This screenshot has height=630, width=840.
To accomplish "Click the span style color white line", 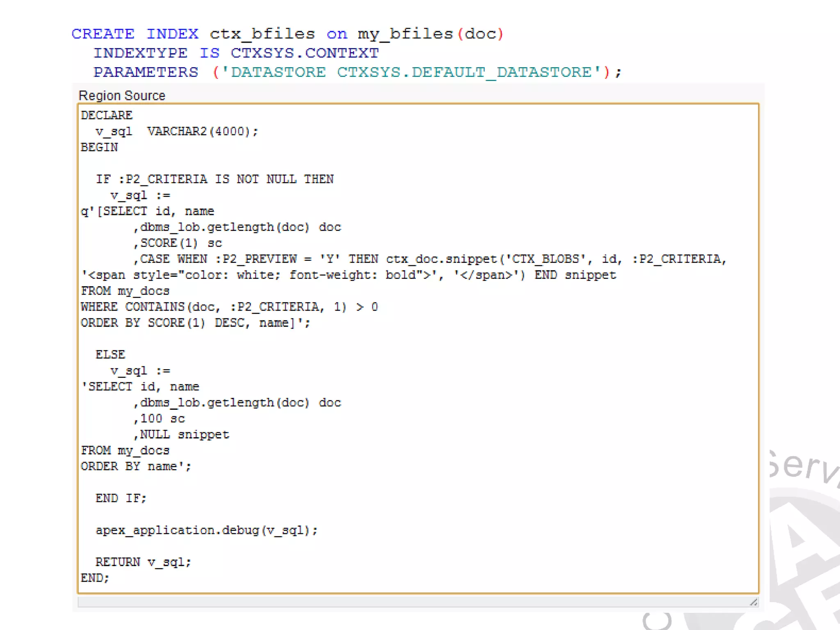I will (349, 275).
